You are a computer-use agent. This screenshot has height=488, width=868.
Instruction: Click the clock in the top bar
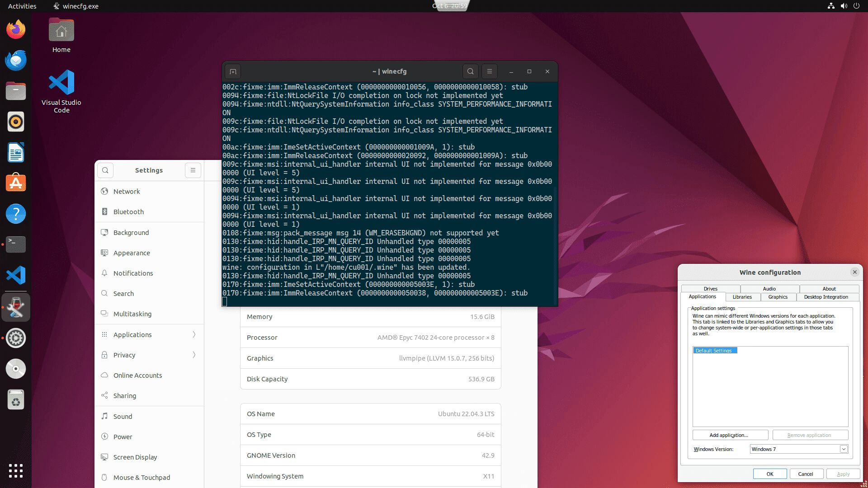(450, 6)
